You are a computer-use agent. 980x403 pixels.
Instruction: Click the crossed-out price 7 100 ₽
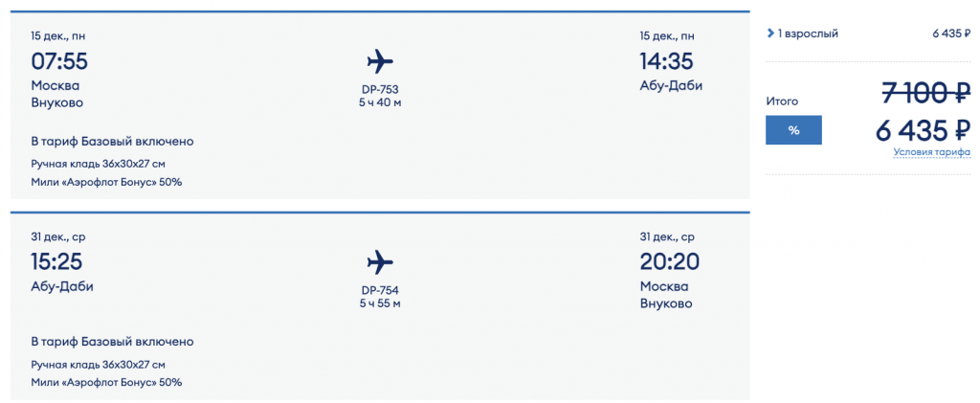click(925, 94)
